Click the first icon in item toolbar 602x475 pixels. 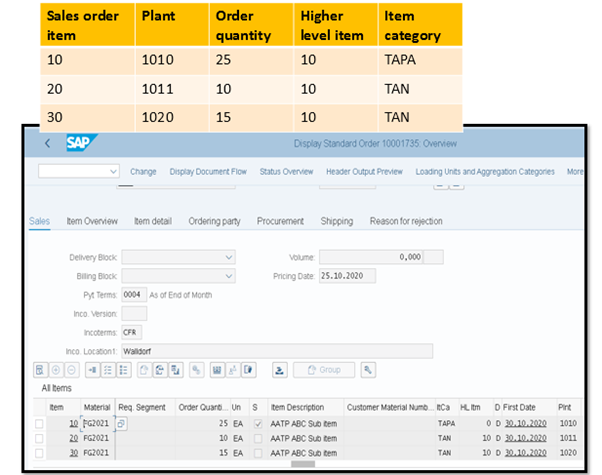pyautogui.click(x=41, y=370)
